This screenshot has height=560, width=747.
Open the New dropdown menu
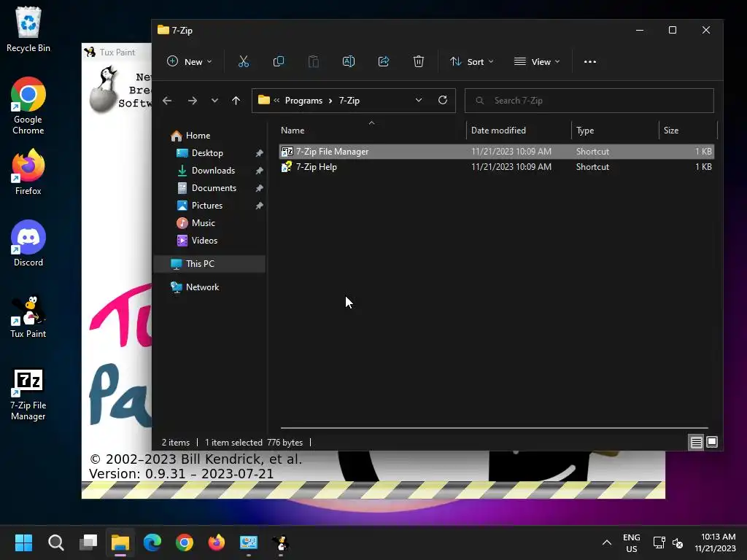tap(189, 61)
